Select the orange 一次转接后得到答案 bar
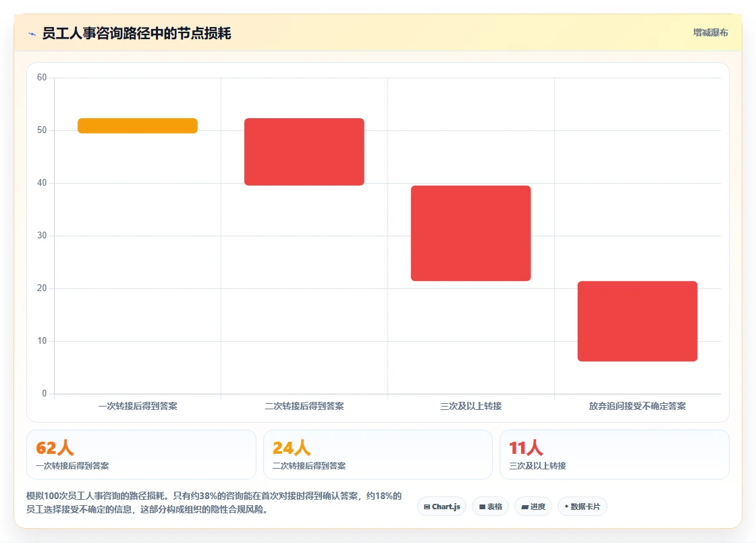756x543 pixels. [x=138, y=126]
